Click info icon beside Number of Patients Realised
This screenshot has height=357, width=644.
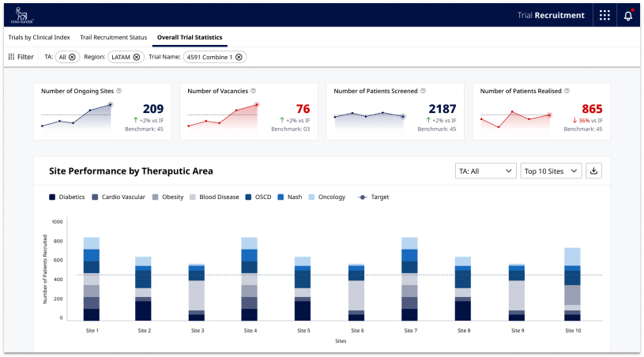pyautogui.click(x=567, y=91)
